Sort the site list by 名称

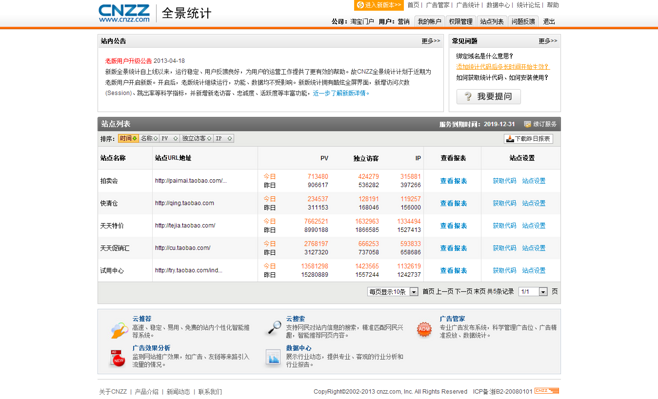(x=149, y=138)
